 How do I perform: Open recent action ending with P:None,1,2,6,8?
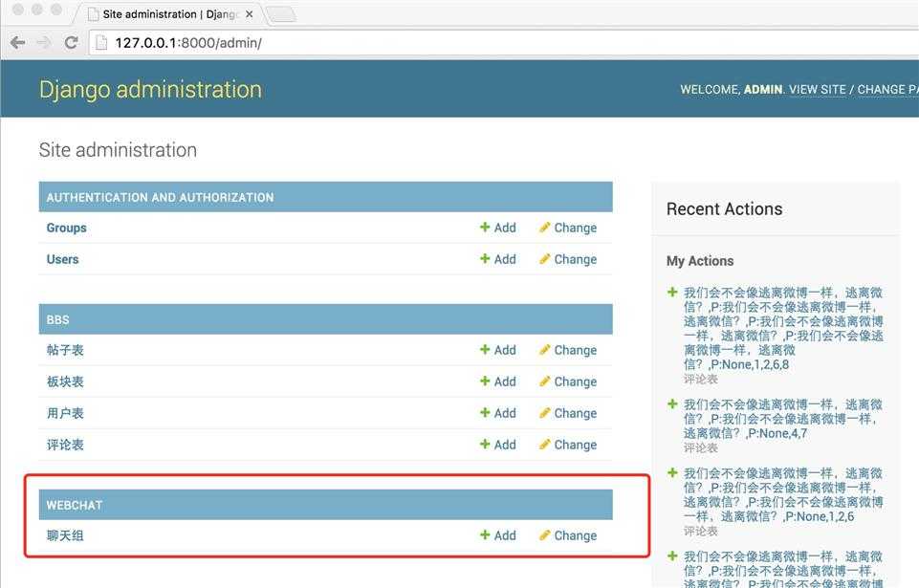pos(783,328)
